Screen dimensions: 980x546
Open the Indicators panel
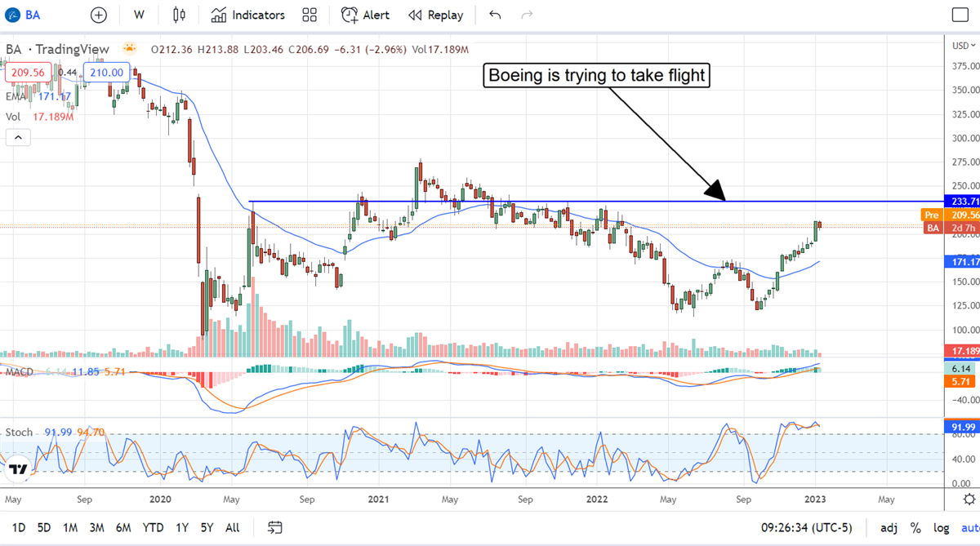(248, 15)
